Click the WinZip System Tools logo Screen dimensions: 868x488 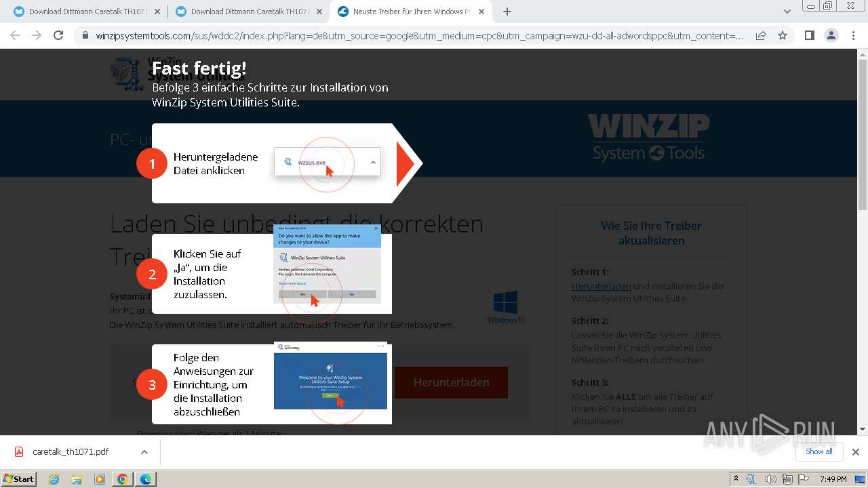pos(648,137)
